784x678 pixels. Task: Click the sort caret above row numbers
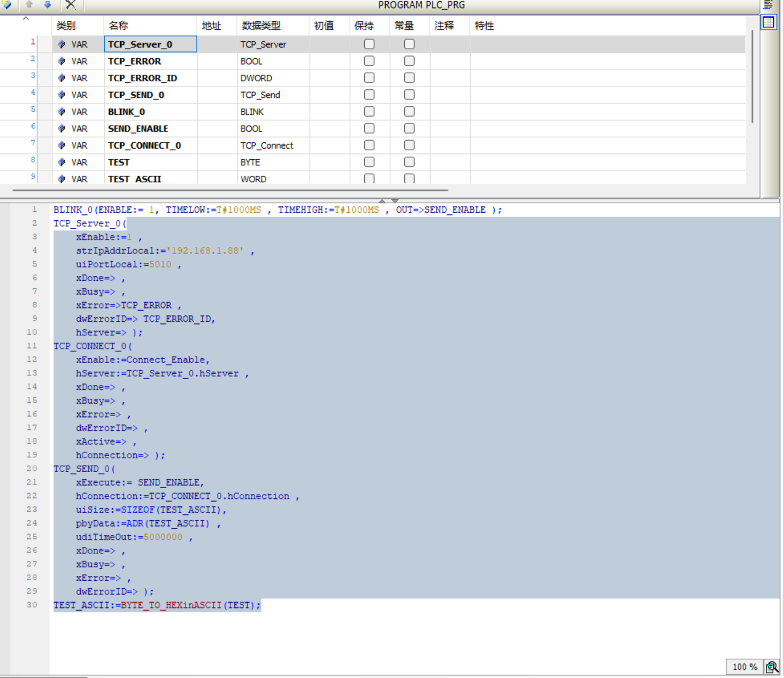[x=26, y=19]
